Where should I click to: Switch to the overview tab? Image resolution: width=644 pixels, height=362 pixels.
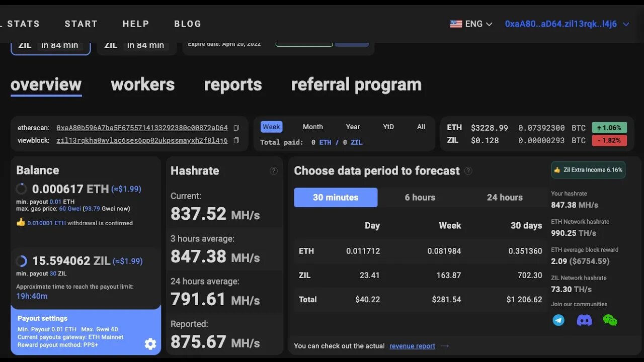pos(46,84)
